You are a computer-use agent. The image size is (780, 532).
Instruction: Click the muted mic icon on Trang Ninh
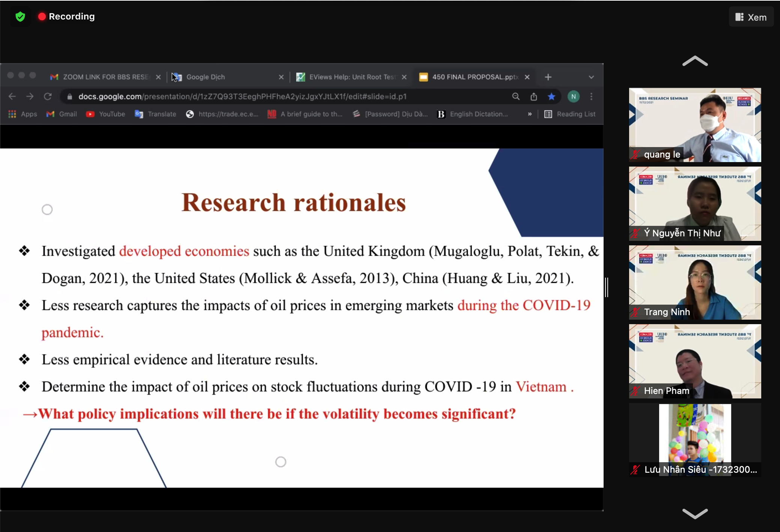point(635,312)
